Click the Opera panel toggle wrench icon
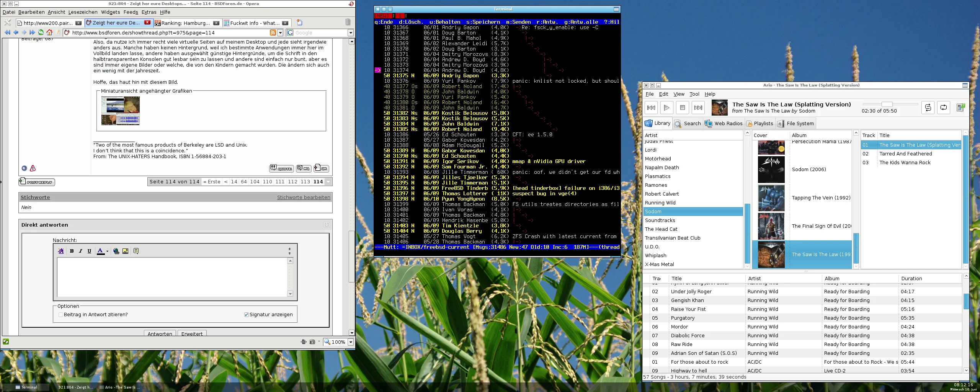This screenshot has width=980, height=392. (8, 23)
